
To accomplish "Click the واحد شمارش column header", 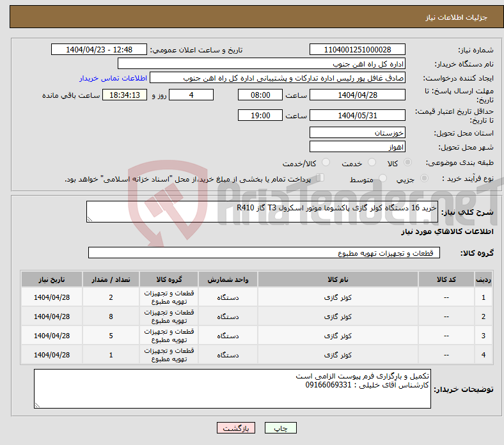I will pos(228,279).
